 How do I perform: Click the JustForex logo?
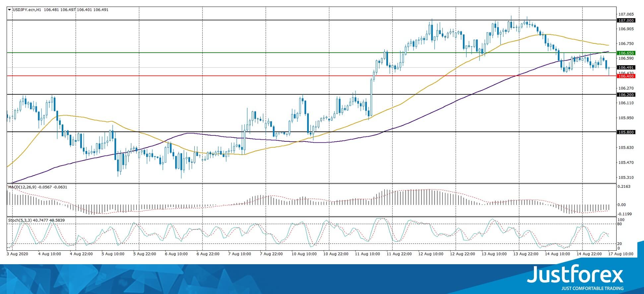point(575,275)
